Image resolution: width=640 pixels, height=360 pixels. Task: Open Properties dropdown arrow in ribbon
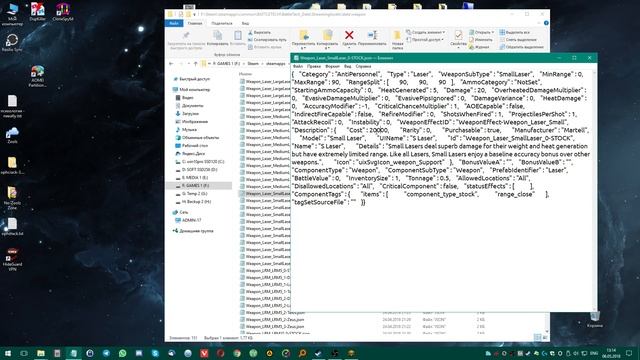[458, 48]
